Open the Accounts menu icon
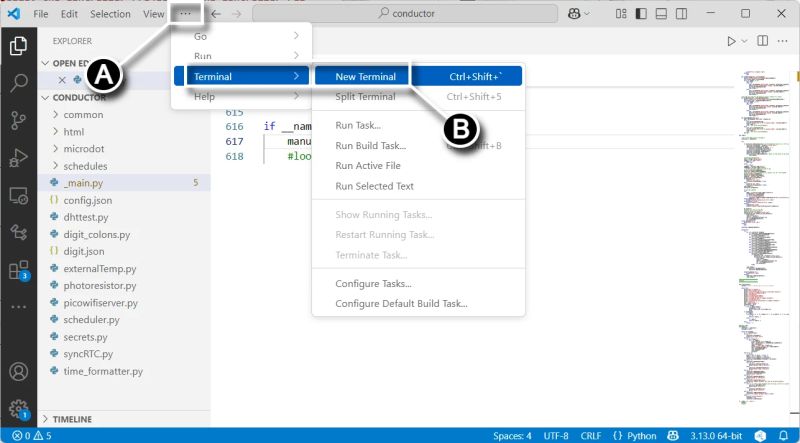Image resolution: width=800 pixels, height=443 pixels. [x=18, y=372]
